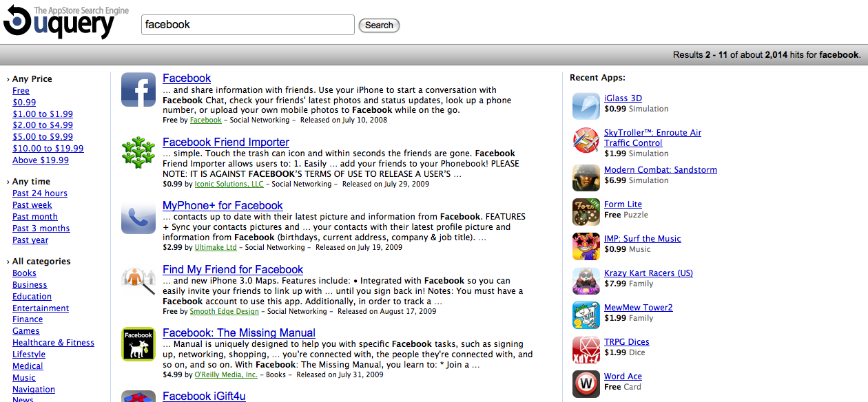This screenshot has height=402, width=868.
Task: Open the Modern Combat: Sandstorm icon
Action: [x=586, y=178]
